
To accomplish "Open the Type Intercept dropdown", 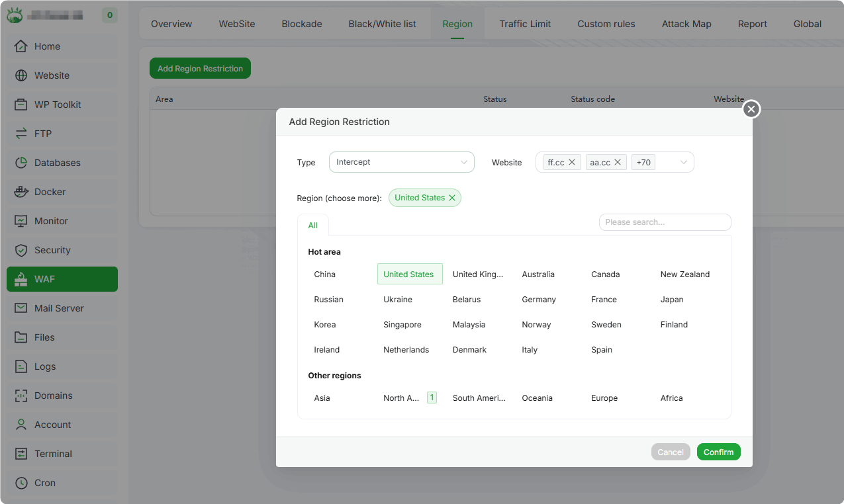I will coord(401,162).
